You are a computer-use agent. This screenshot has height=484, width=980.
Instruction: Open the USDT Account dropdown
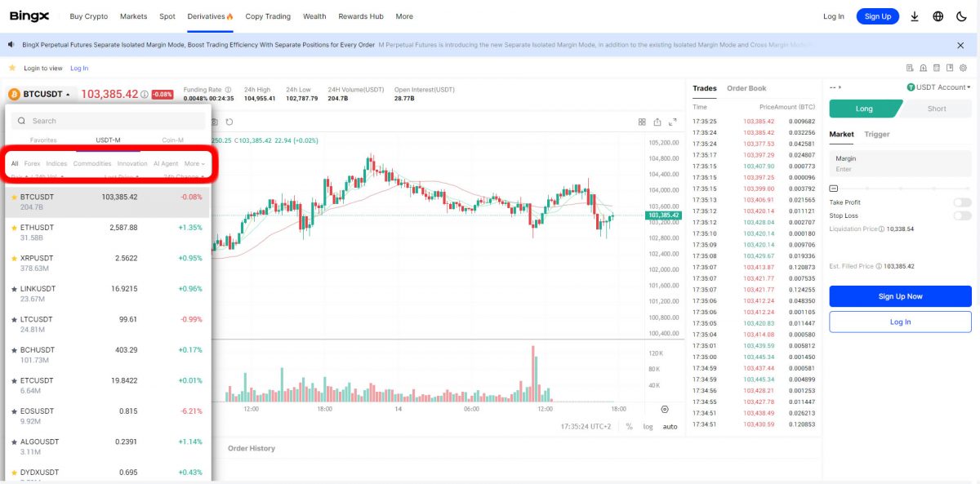[x=938, y=87]
